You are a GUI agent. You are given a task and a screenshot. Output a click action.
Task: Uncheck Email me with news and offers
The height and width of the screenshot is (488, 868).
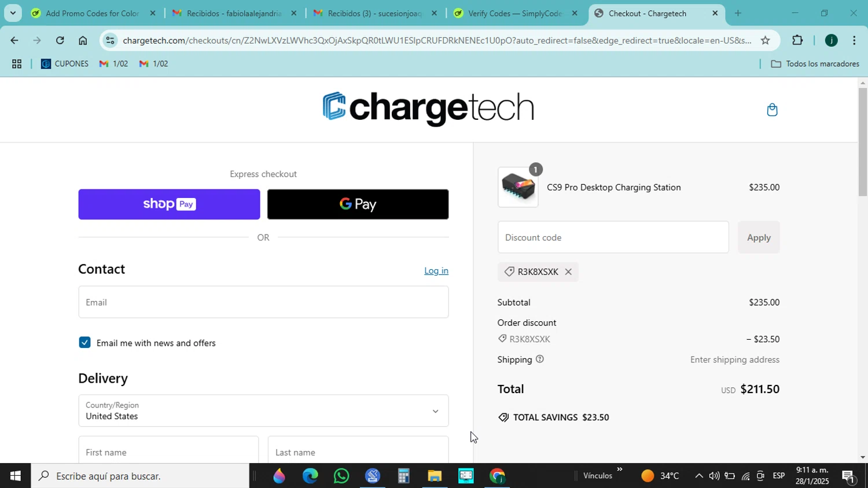84,343
